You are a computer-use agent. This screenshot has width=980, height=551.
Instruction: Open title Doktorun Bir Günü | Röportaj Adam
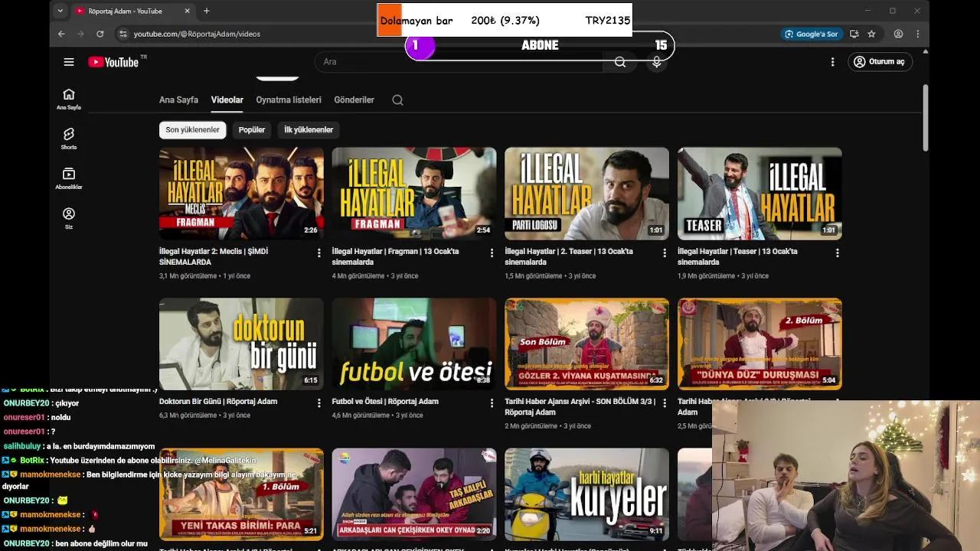(x=218, y=401)
